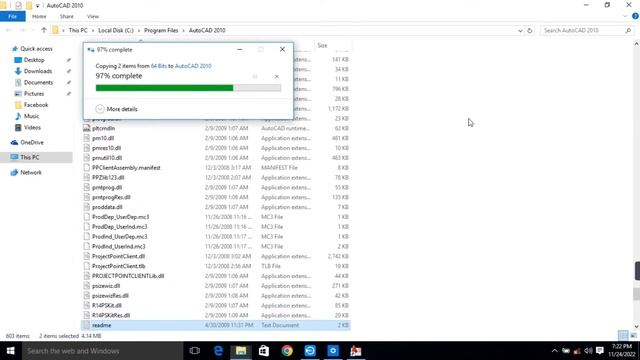The width and height of the screenshot is (640, 360).
Task: Open the View ribbon tab
Action: coord(93,16)
